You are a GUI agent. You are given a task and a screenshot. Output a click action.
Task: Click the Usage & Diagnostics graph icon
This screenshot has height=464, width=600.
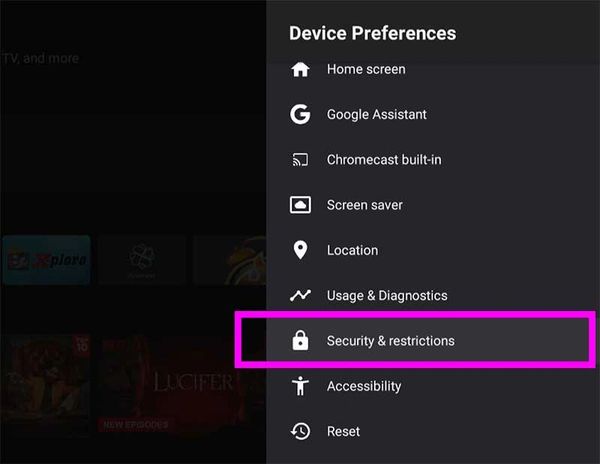point(300,296)
